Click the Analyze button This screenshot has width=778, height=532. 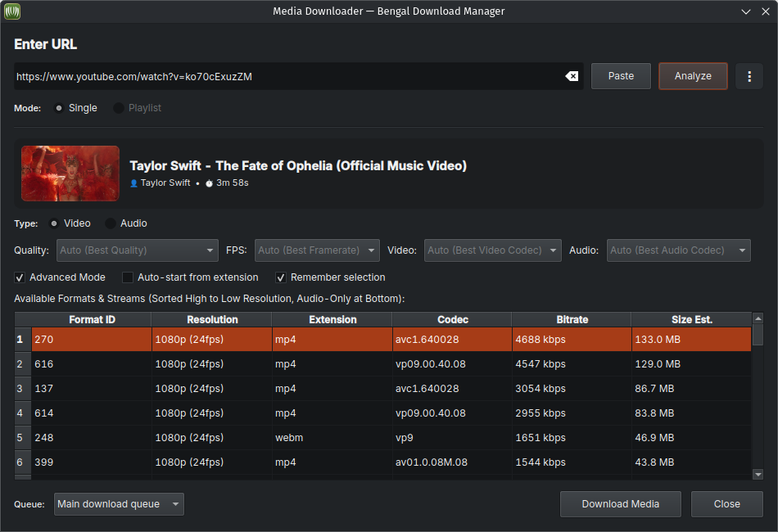pyautogui.click(x=693, y=76)
